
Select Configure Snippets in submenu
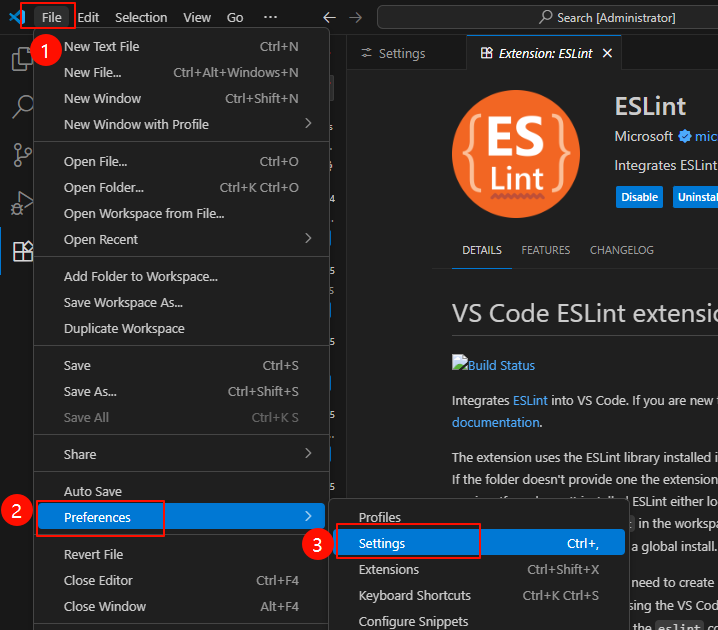coord(479,622)
